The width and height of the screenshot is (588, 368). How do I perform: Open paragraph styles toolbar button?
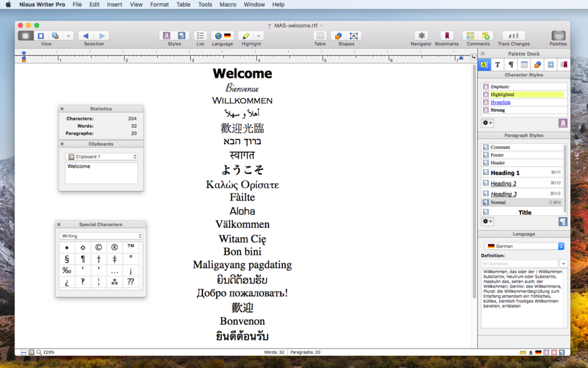coord(182,36)
